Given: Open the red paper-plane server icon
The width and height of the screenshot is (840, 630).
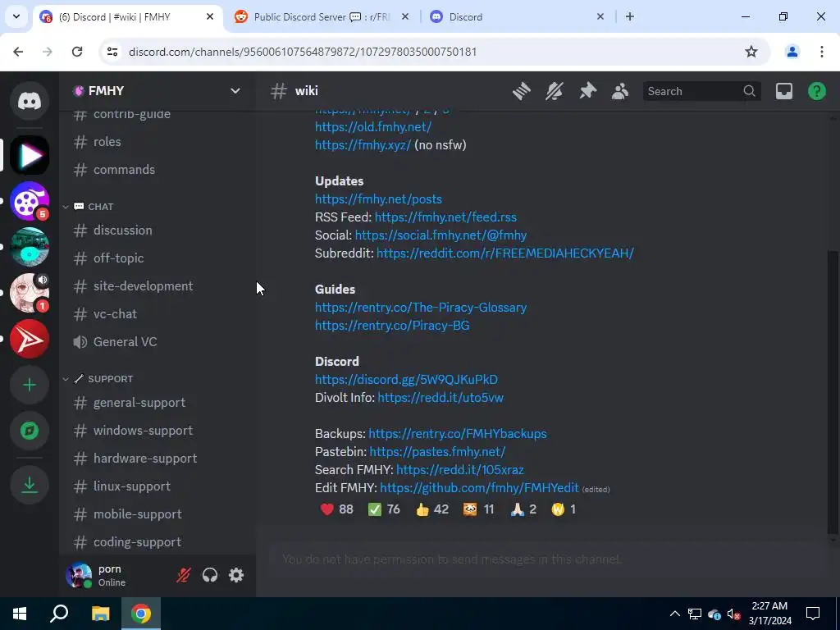Looking at the screenshot, I should coord(30,339).
